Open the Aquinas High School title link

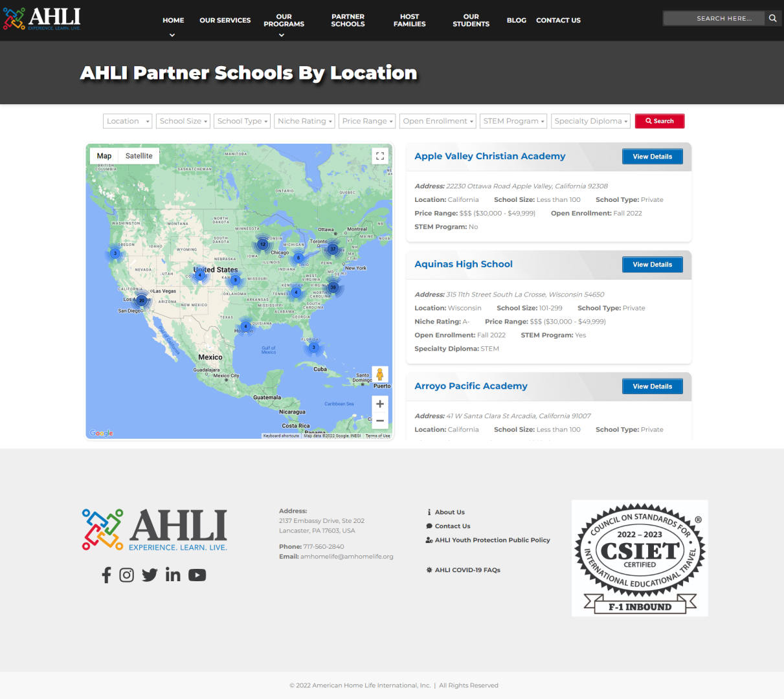pos(464,264)
